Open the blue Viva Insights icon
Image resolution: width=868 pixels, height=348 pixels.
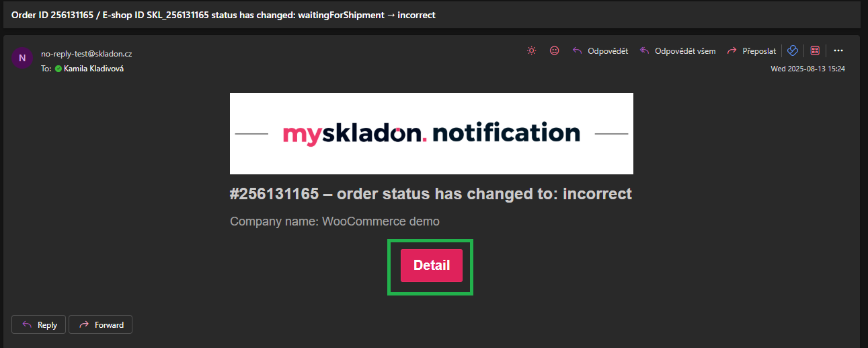(x=792, y=50)
